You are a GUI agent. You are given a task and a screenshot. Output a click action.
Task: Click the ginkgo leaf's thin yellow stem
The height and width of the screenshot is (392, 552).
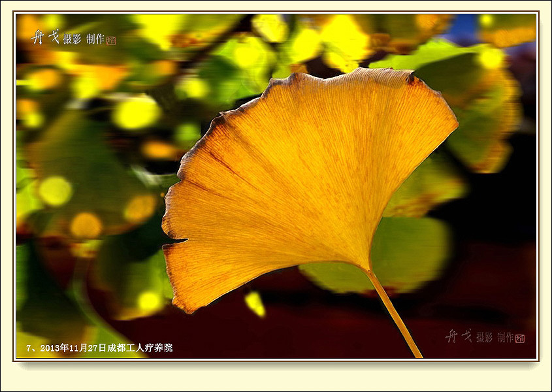(393, 312)
